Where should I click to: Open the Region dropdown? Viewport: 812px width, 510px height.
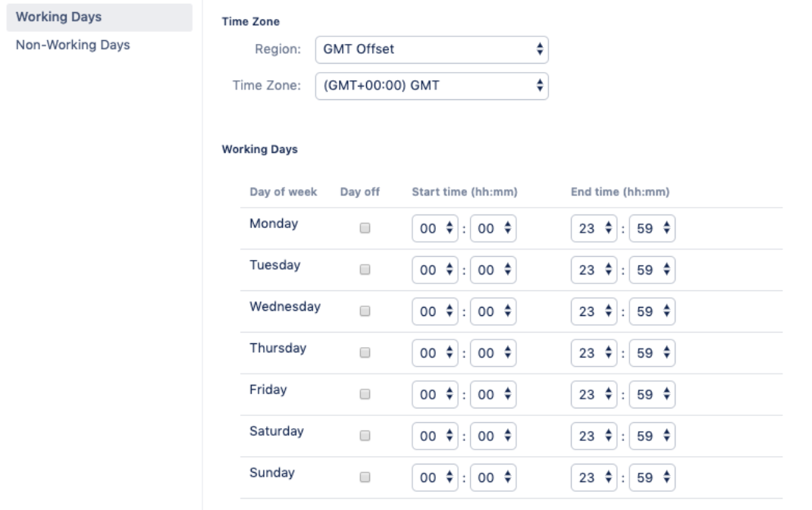(431, 50)
